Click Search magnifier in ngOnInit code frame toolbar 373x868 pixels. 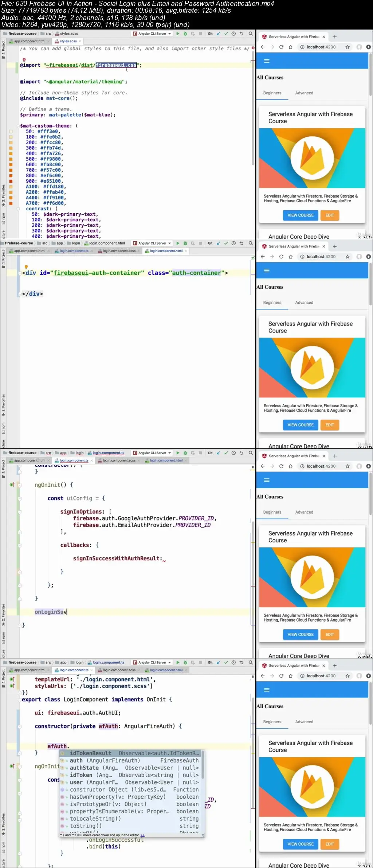pos(251,453)
